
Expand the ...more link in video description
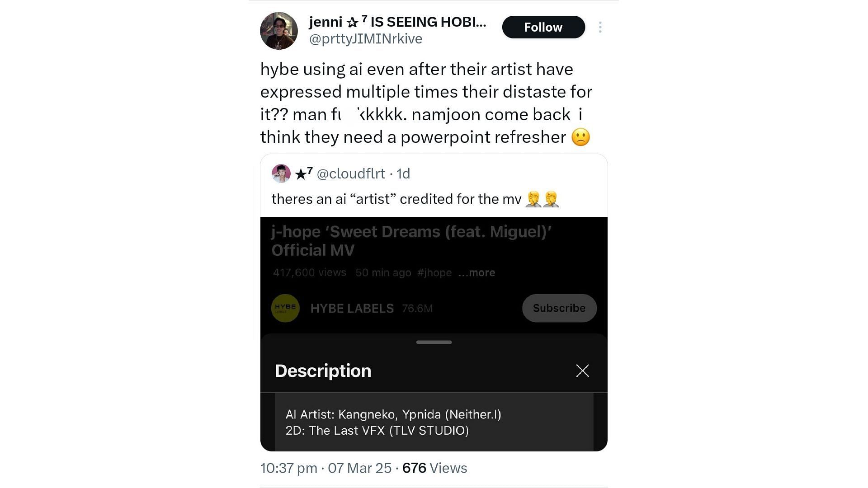point(477,272)
